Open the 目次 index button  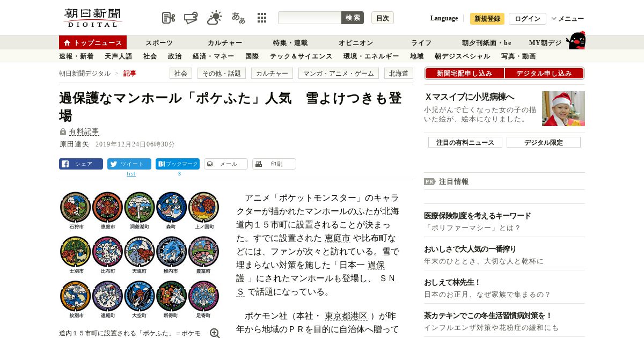(x=383, y=18)
